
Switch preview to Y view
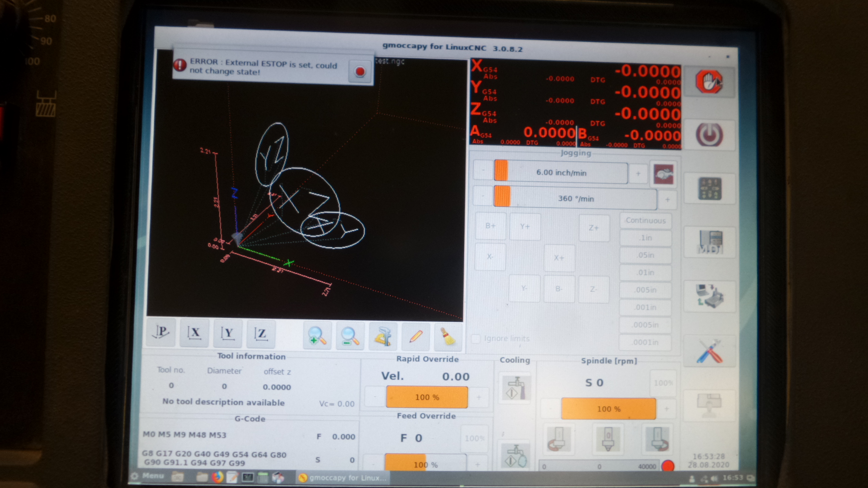(x=228, y=333)
